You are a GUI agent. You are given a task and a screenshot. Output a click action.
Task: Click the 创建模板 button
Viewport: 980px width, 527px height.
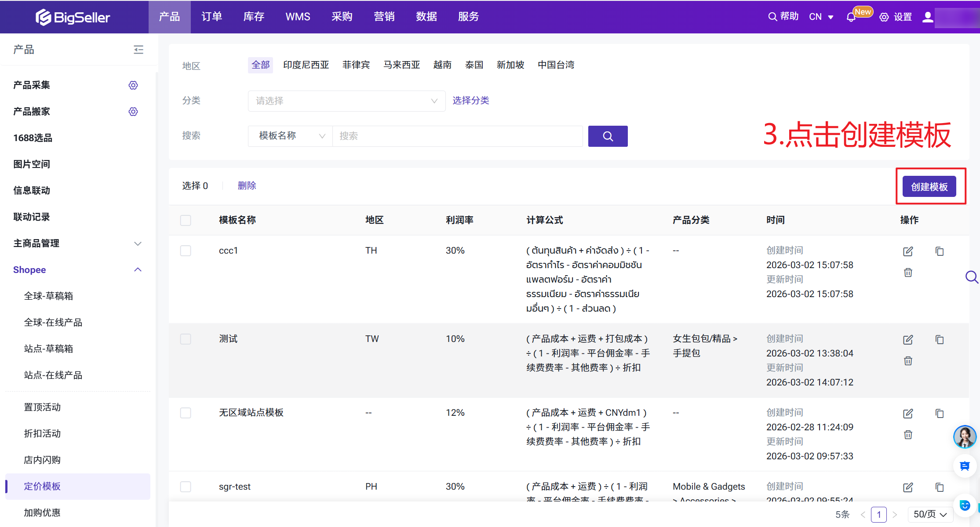click(929, 187)
